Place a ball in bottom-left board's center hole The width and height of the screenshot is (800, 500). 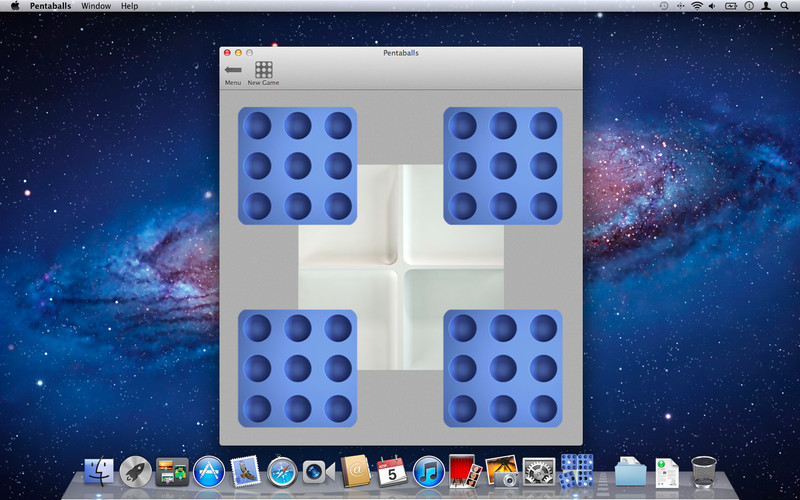click(x=297, y=368)
